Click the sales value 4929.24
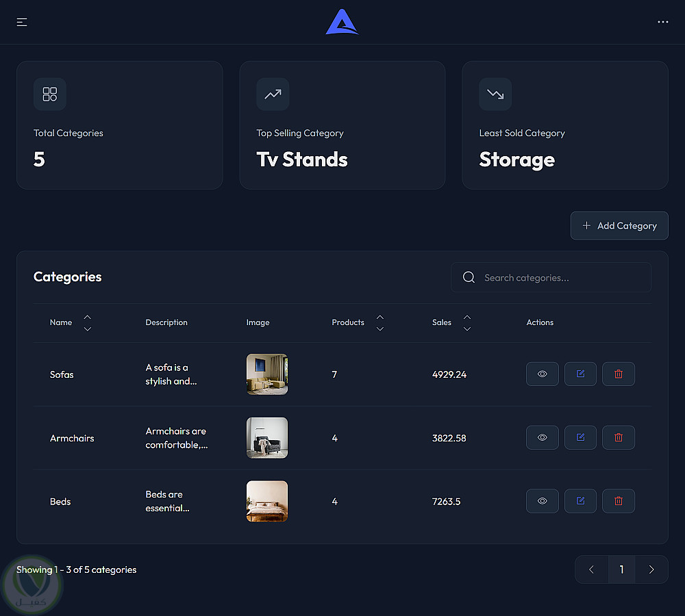 449,374
